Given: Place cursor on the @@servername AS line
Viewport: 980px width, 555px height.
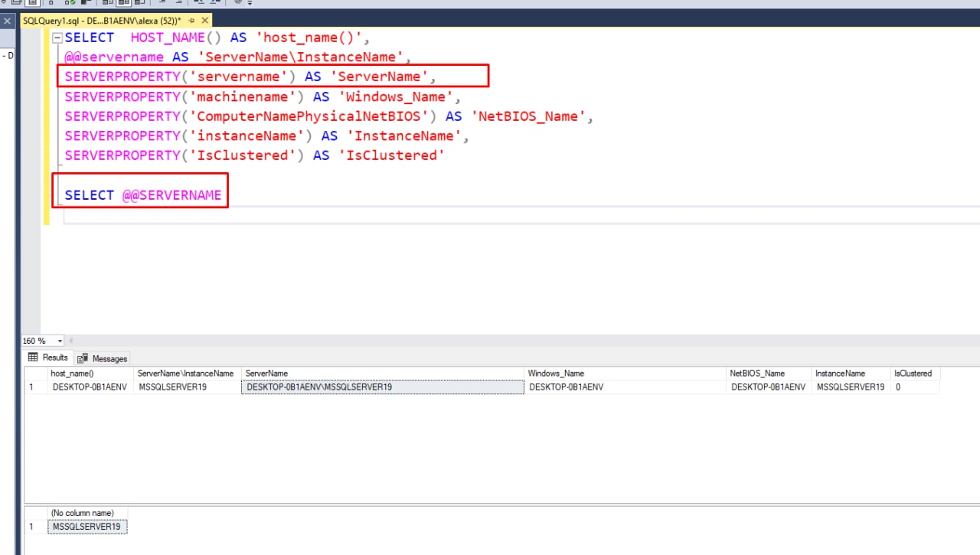Looking at the screenshot, I should (238, 57).
